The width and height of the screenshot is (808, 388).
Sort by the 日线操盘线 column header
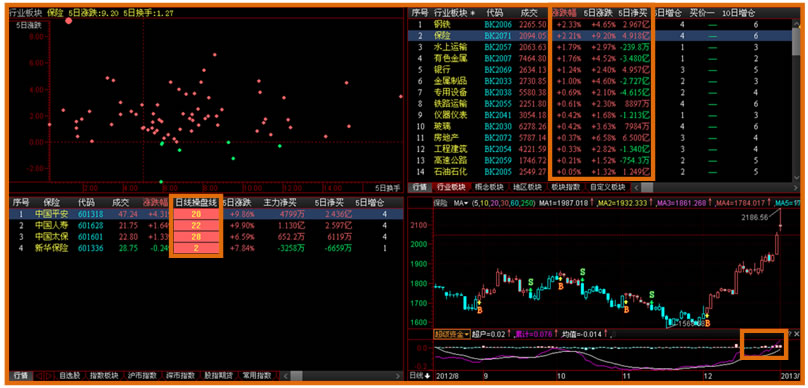point(195,202)
